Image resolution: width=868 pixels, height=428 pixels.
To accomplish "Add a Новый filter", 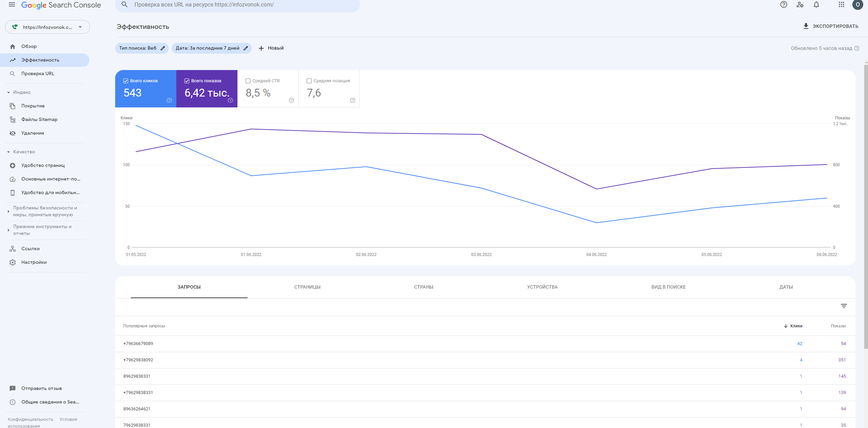I will coord(271,48).
